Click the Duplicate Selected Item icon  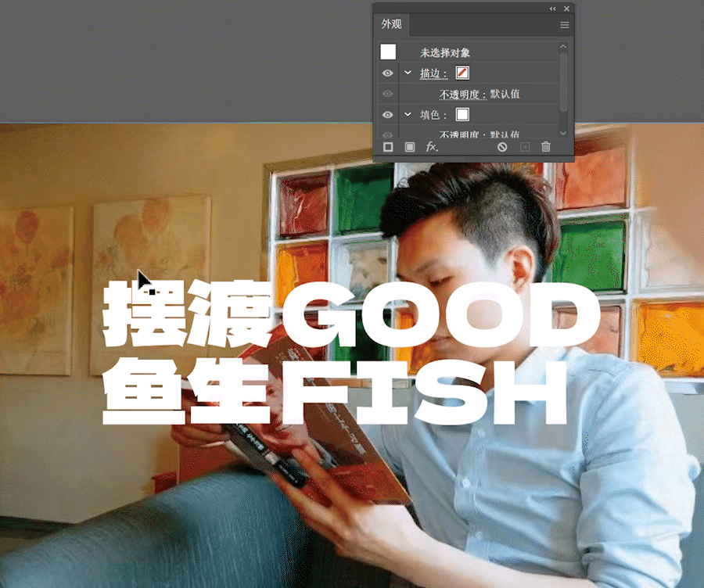(525, 147)
